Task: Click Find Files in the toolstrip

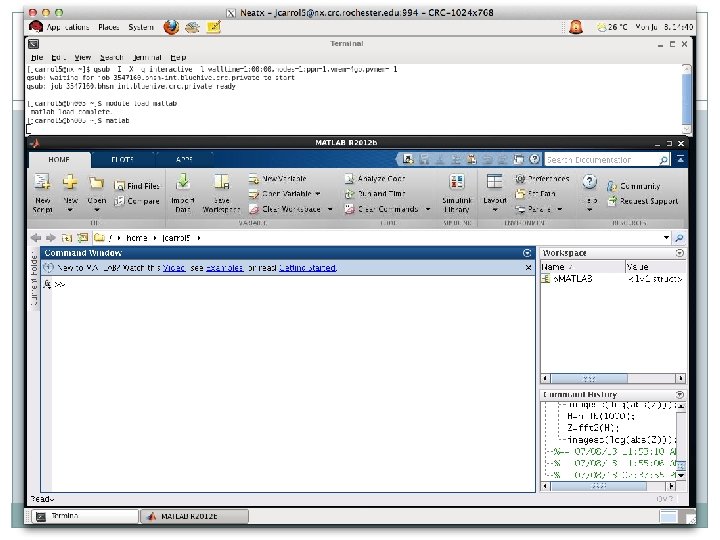Action: pyautogui.click(x=137, y=186)
